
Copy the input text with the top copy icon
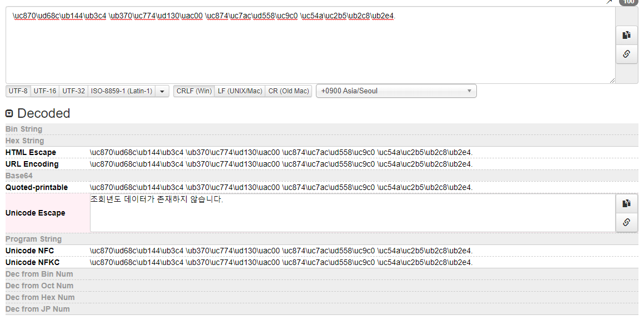click(x=626, y=36)
